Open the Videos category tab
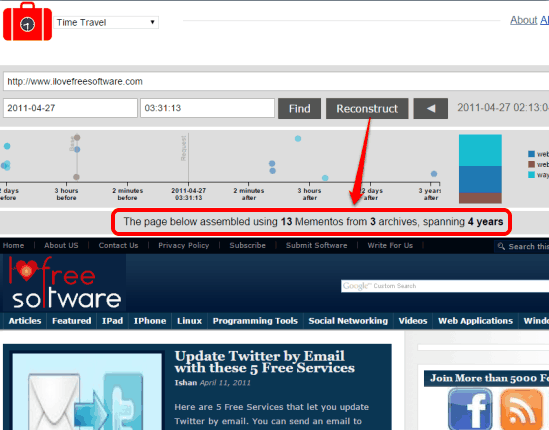The image size is (549, 430). point(413,321)
